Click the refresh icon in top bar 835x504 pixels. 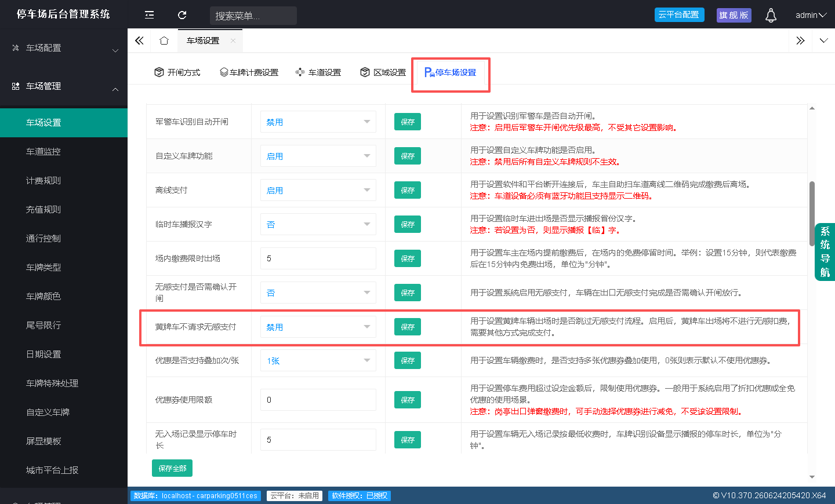(182, 15)
